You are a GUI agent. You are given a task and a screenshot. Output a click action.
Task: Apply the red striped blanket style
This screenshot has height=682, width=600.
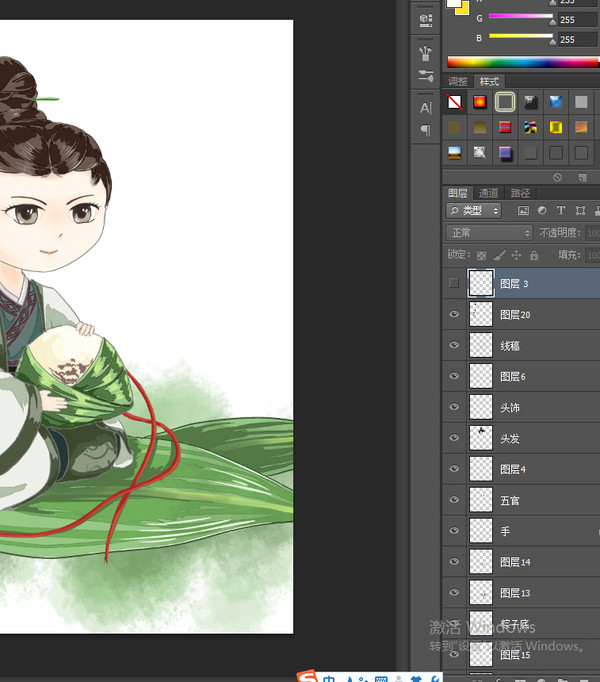click(x=505, y=127)
